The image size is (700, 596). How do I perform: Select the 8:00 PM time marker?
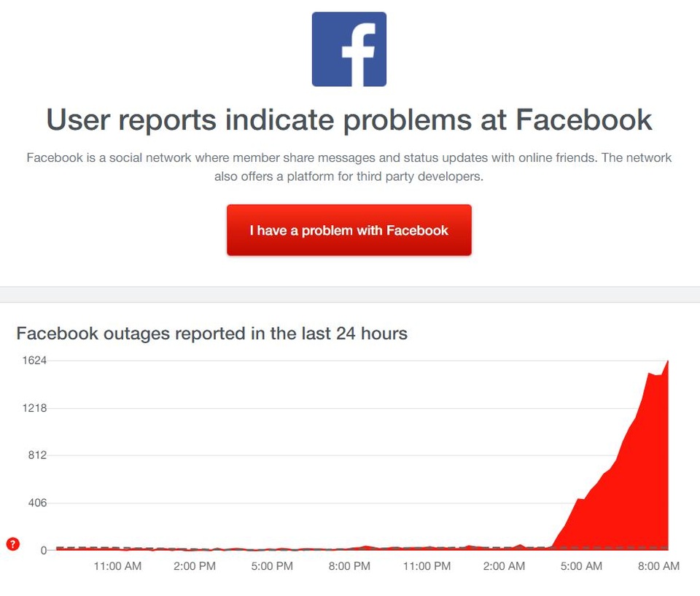349,566
